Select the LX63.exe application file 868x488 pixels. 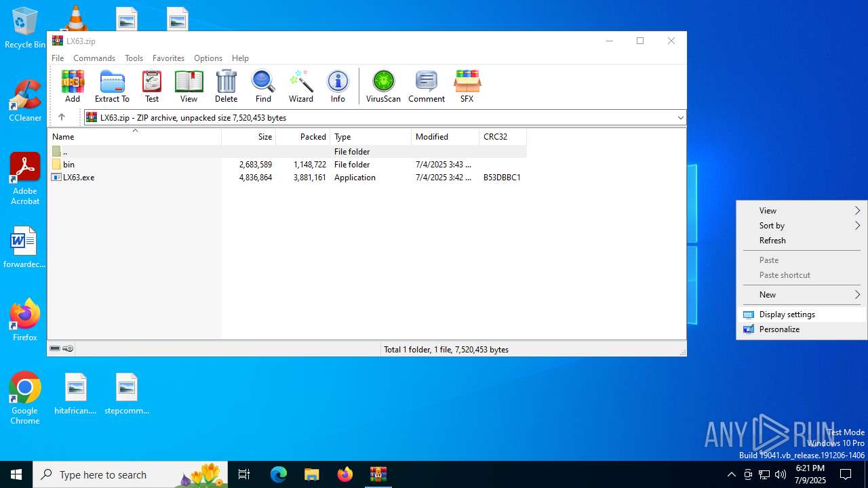click(x=79, y=178)
